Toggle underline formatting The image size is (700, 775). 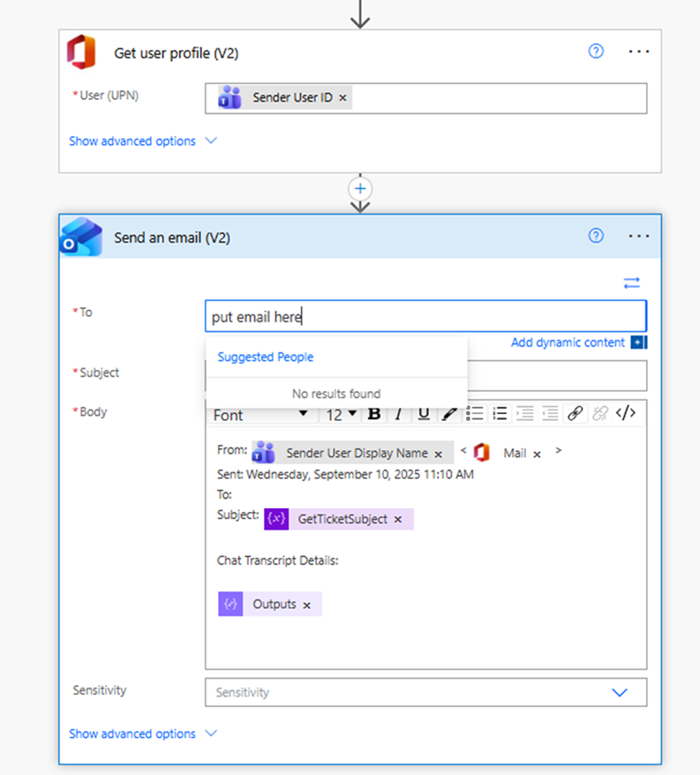tap(424, 414)
